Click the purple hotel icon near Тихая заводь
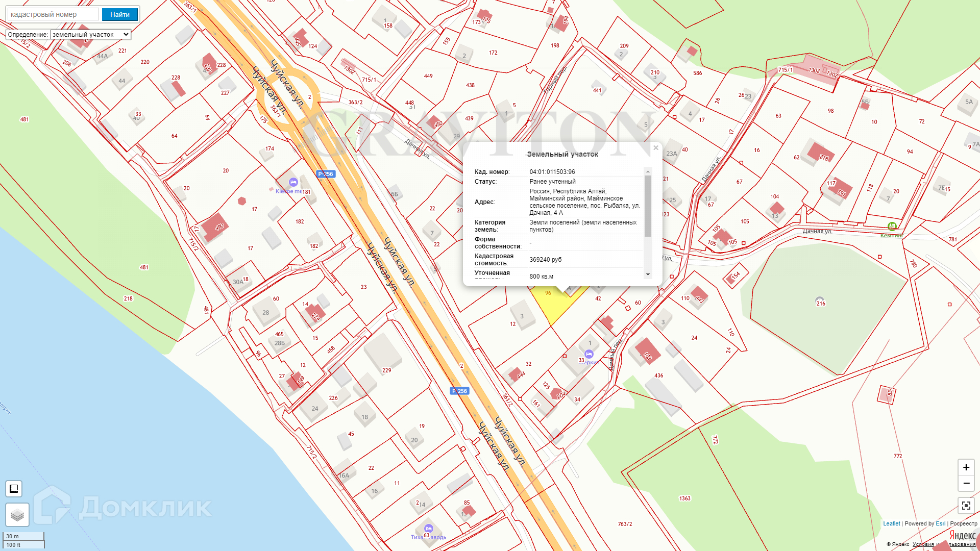Image resolution: width=980 pixels, height=551 pixels. coord(429,529)
